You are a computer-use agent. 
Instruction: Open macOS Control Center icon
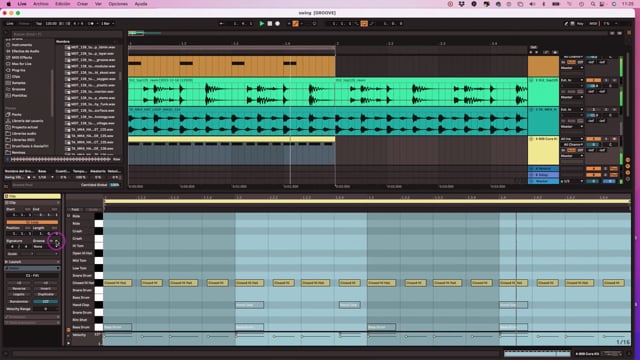click(602, 4)
